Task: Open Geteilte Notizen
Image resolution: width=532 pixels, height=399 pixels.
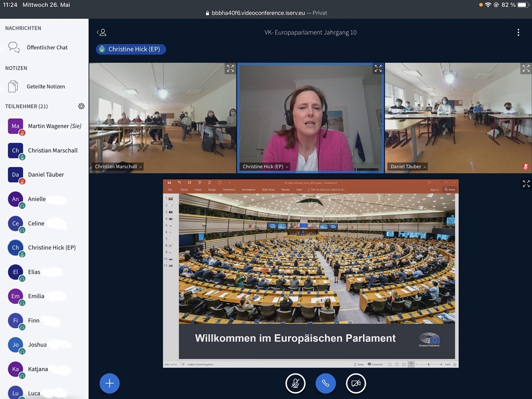Action: (46, 86)
